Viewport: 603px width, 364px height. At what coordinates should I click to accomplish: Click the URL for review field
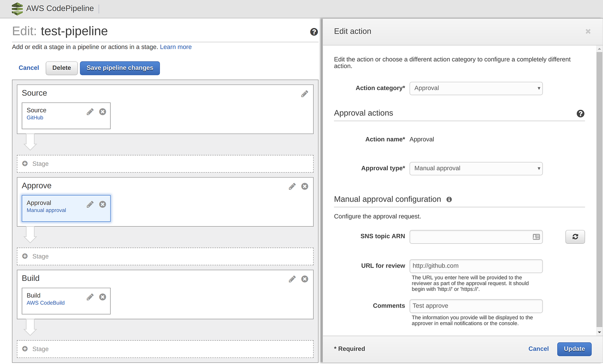(476, 266)
